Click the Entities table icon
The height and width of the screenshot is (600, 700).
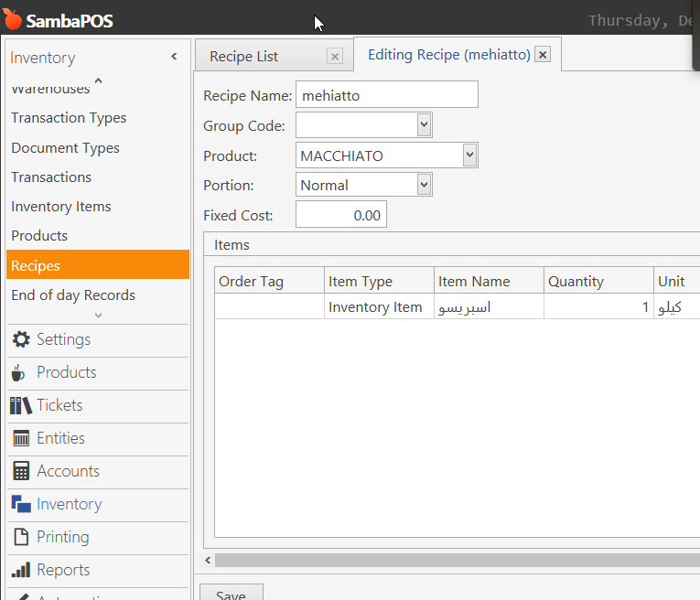tap(21, 438)
